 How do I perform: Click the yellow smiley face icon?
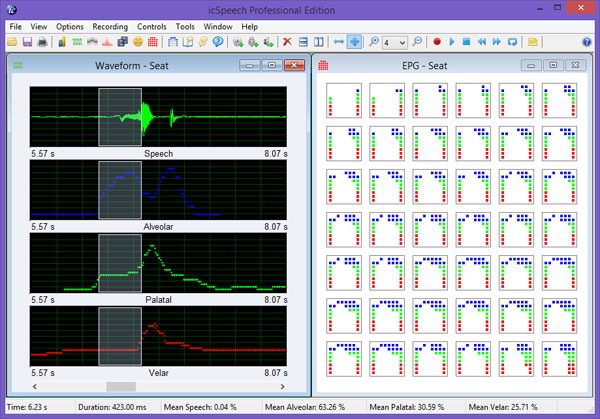138,42
